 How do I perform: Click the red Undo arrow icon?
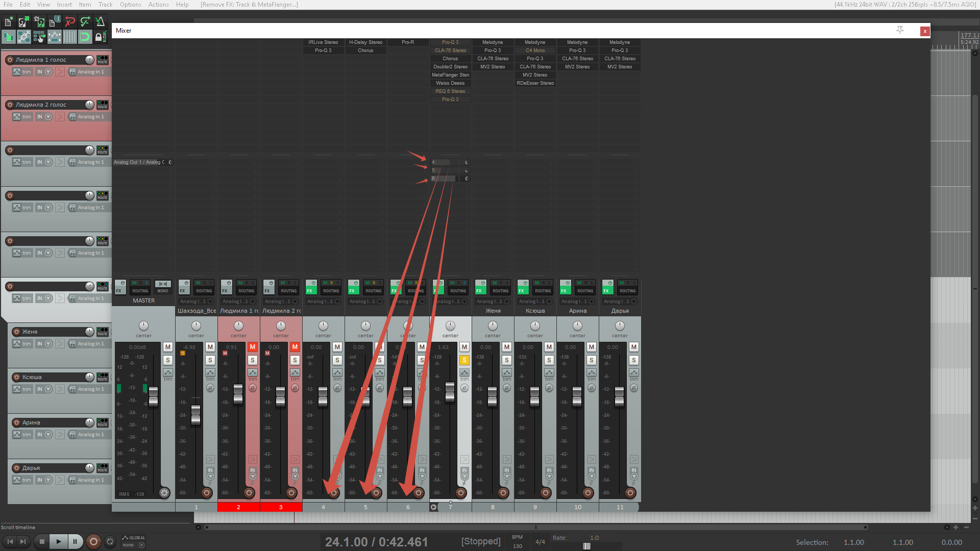click(70, 21)
